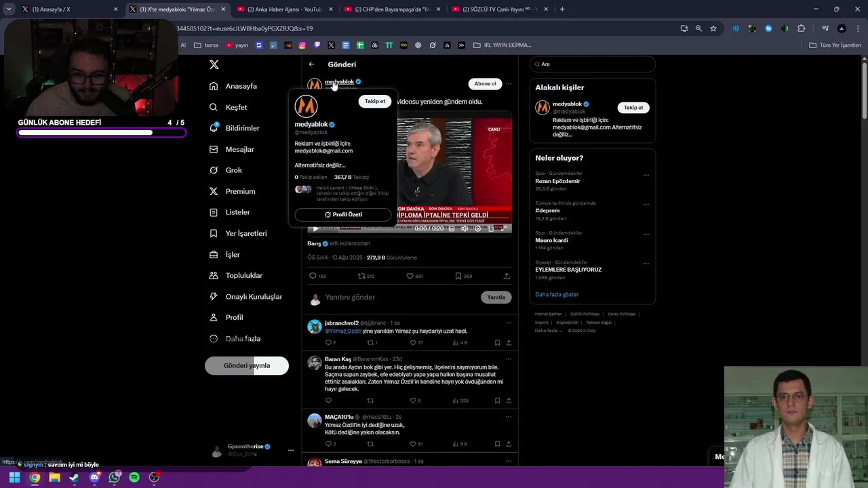This screenshot has height=488, width=868.
Task: Open the #deprem trending topic
Action: tap(547, 211)
